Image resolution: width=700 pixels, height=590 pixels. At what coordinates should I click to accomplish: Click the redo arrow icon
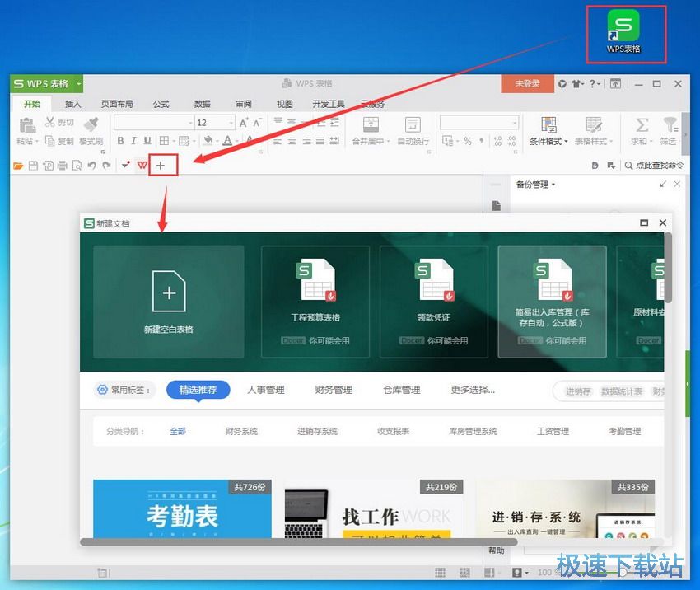point(106,166)
